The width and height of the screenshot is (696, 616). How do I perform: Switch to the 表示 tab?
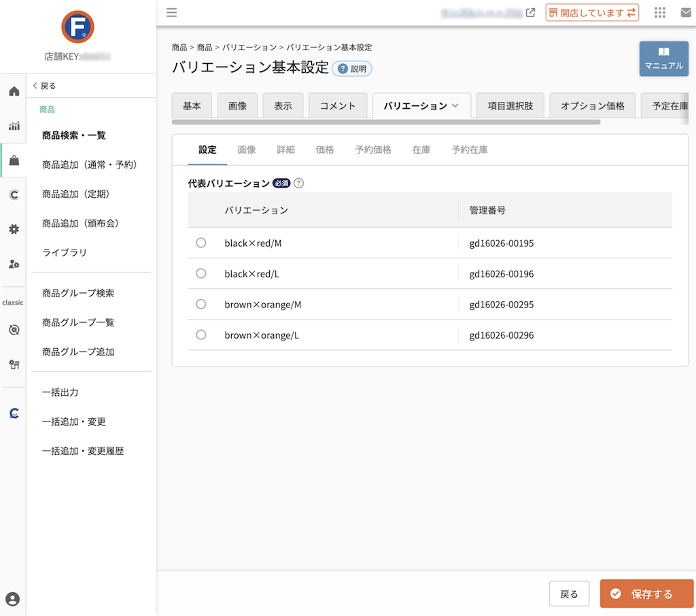pos(283,105)
